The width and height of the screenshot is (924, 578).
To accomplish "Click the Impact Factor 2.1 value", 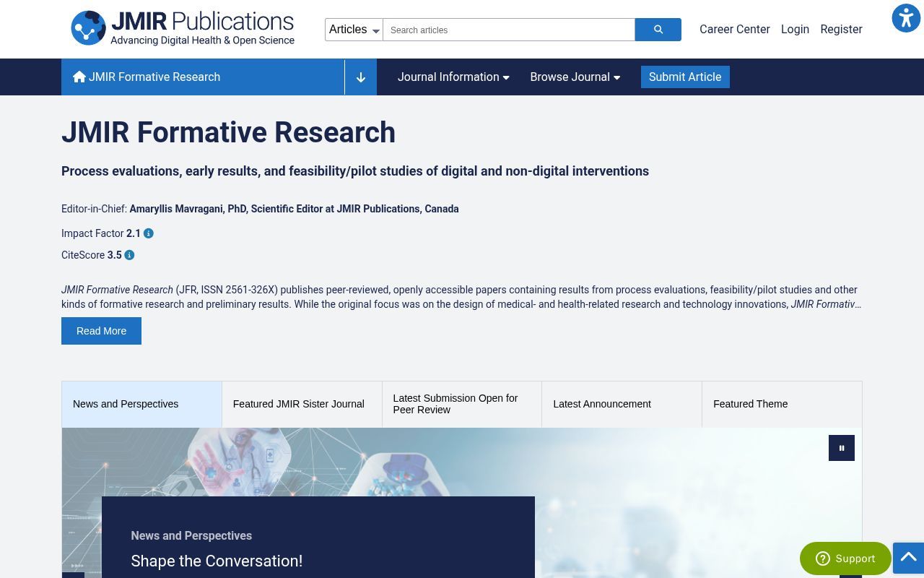I will [134, 233].
